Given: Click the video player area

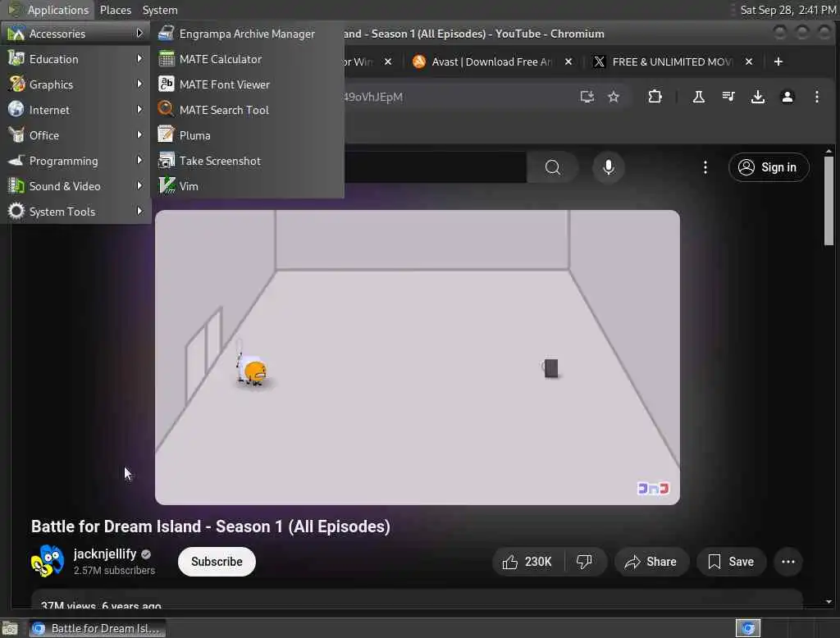Looking at the screenshot, I should 418,358.
